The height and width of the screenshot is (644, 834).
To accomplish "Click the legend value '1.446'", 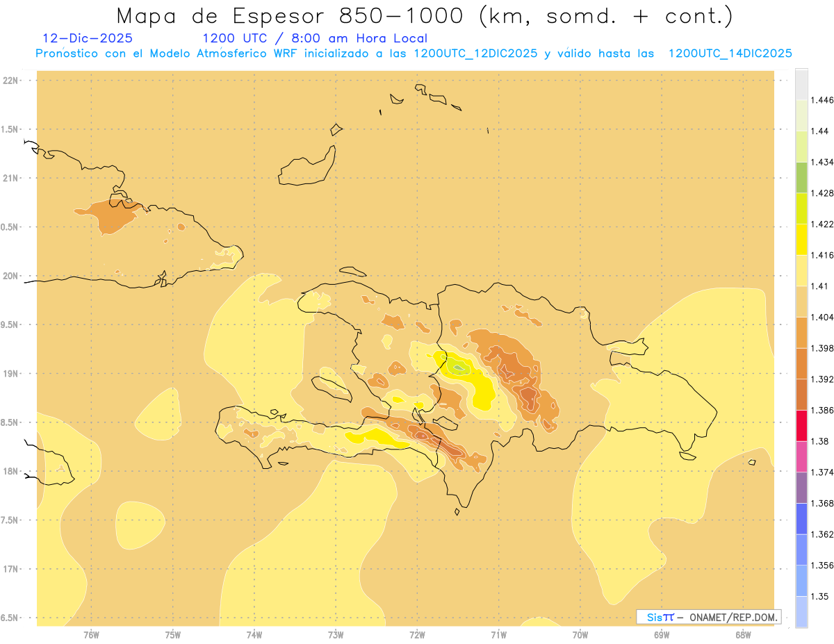I will click(822, 100).
